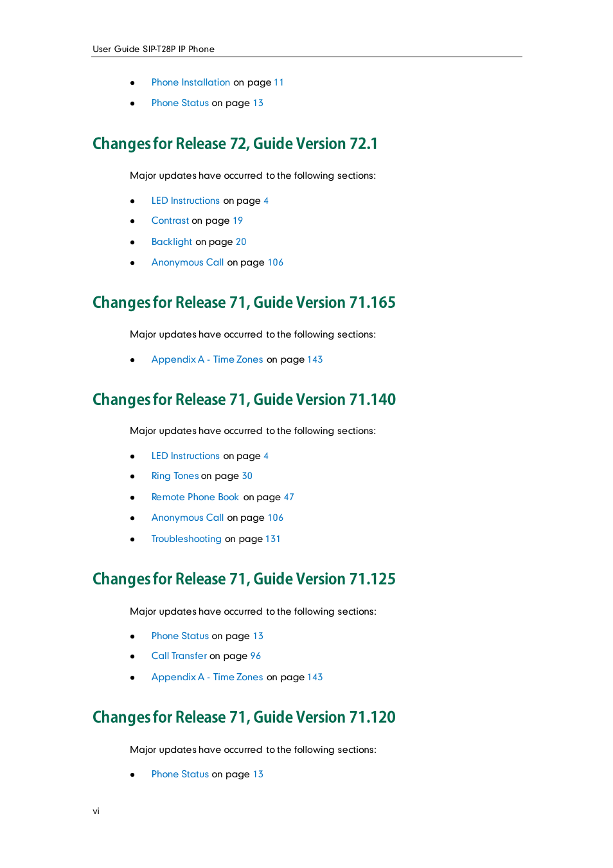Select heading Changes for Release 71, Guide Version 71.140
613x868 pixels.
244,399
